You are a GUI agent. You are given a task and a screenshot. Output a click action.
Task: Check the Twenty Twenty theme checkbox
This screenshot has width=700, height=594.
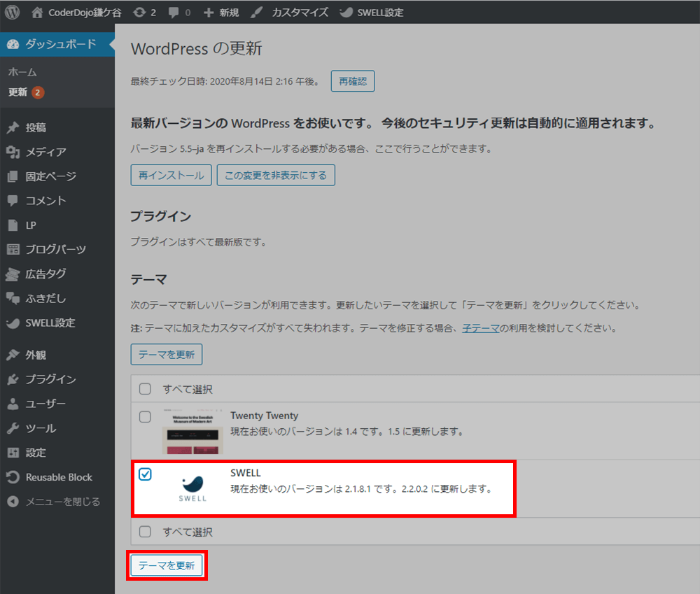click(145, 417)
